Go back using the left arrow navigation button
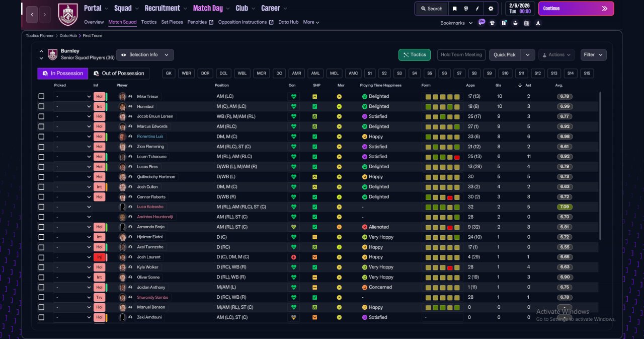 click(32, 15)
